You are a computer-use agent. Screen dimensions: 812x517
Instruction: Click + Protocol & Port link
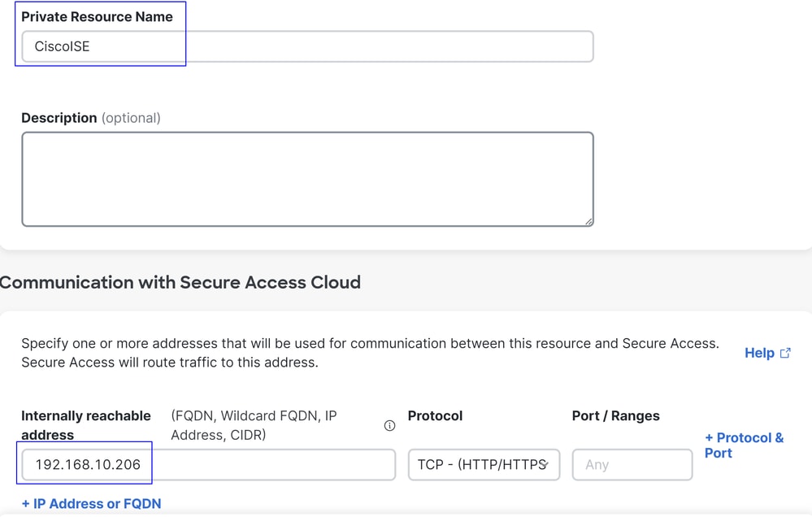click(x=744, y=445)
